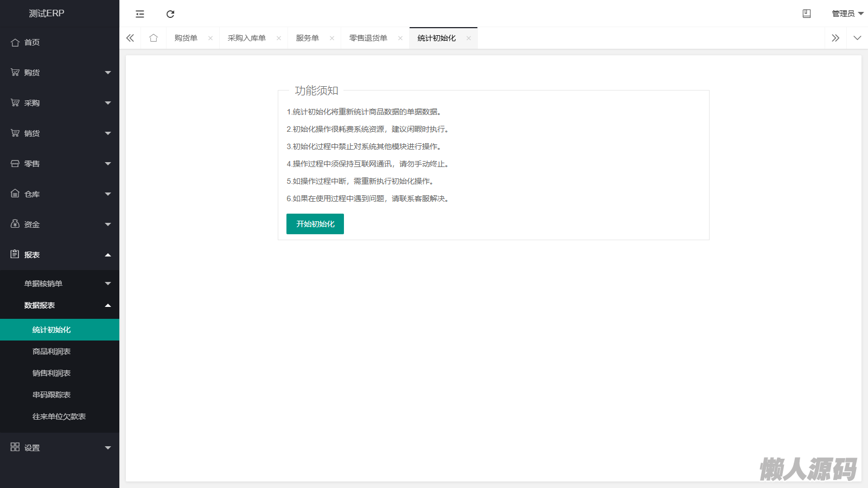Click the 开始初始化 button
Image resolution: width=868 pixels, height=488 pixels.
click(x=315, y=224)
